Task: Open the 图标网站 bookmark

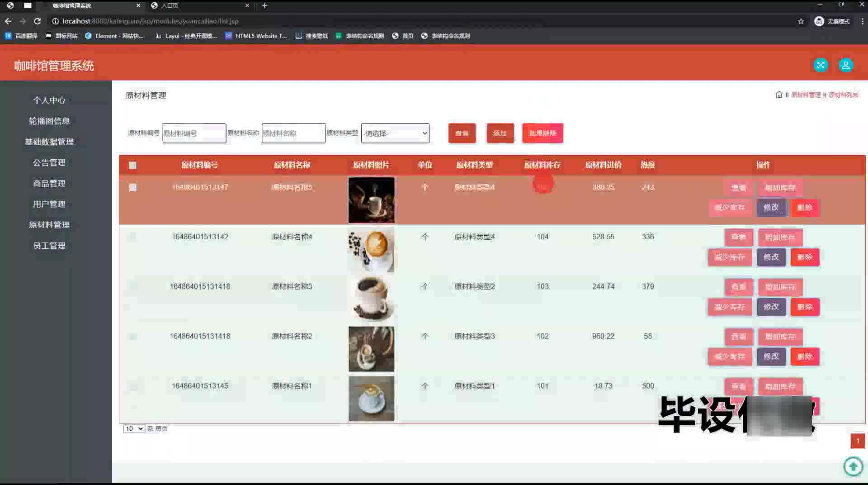Action: click(61, 36)
